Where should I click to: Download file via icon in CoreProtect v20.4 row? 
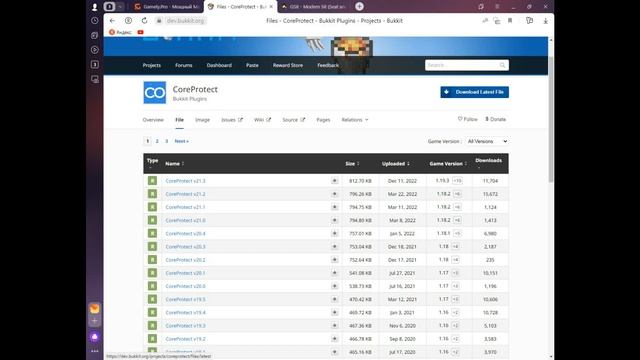point(334,233)
